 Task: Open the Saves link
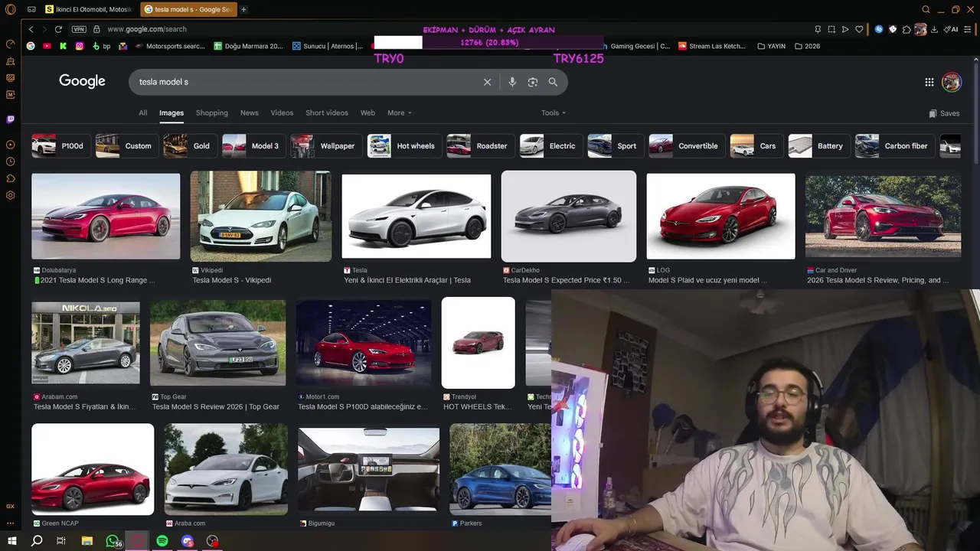[944, 113]
